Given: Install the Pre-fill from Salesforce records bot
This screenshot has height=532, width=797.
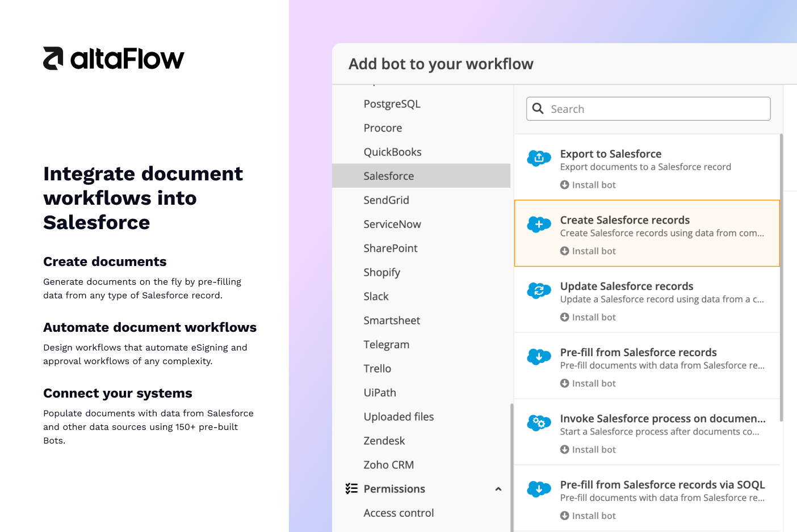Looking at the screenshot, I should 588,383.
